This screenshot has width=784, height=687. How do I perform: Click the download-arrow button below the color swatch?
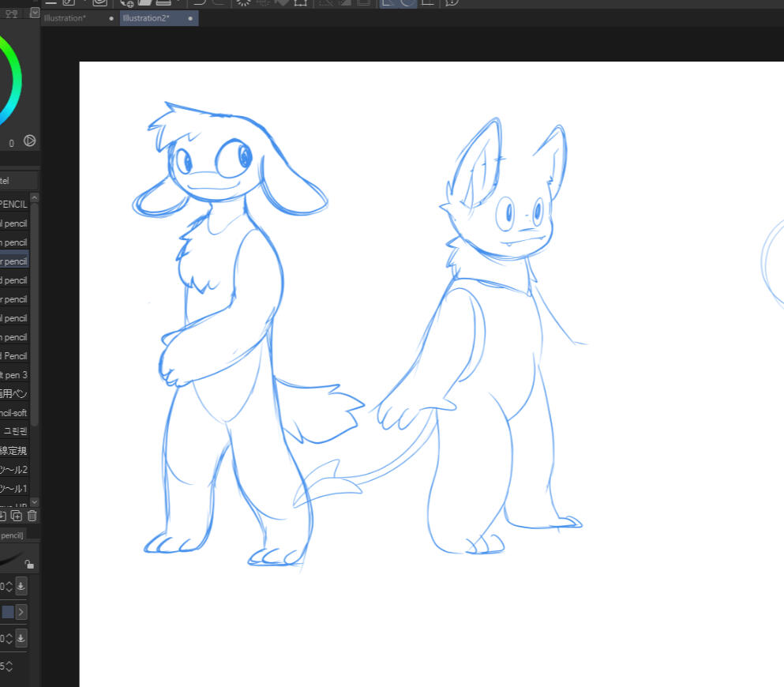21,638
